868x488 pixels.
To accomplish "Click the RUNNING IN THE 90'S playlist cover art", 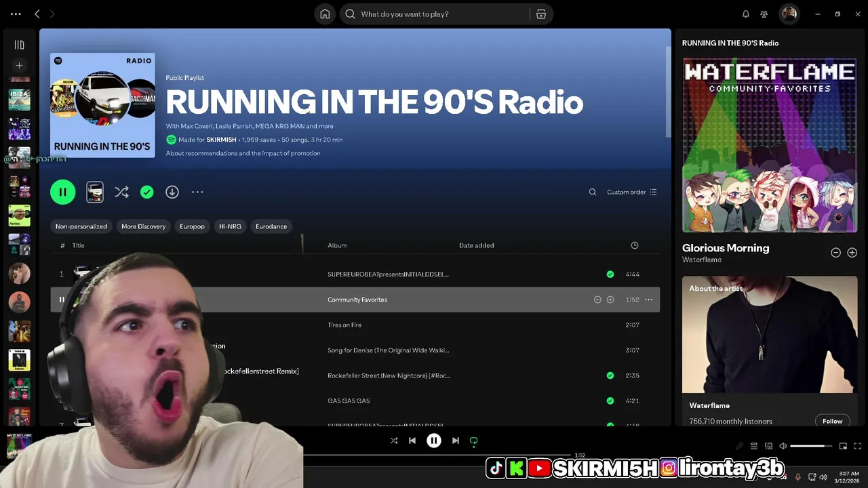I will coord(102,105).
